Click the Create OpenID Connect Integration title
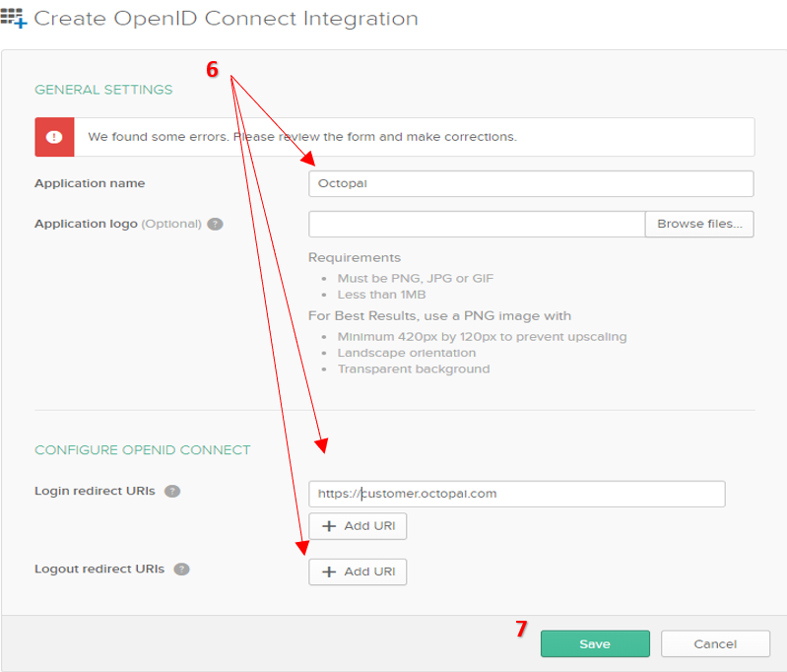 coord(226,19)
